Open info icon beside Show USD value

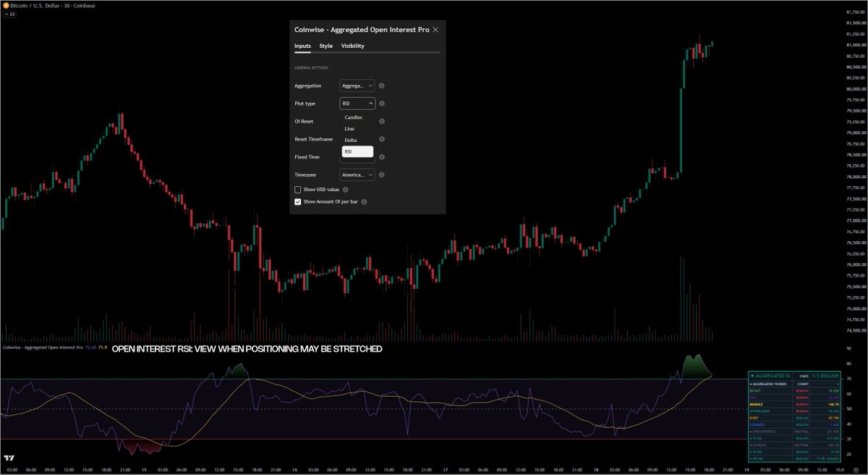[346, 189]
